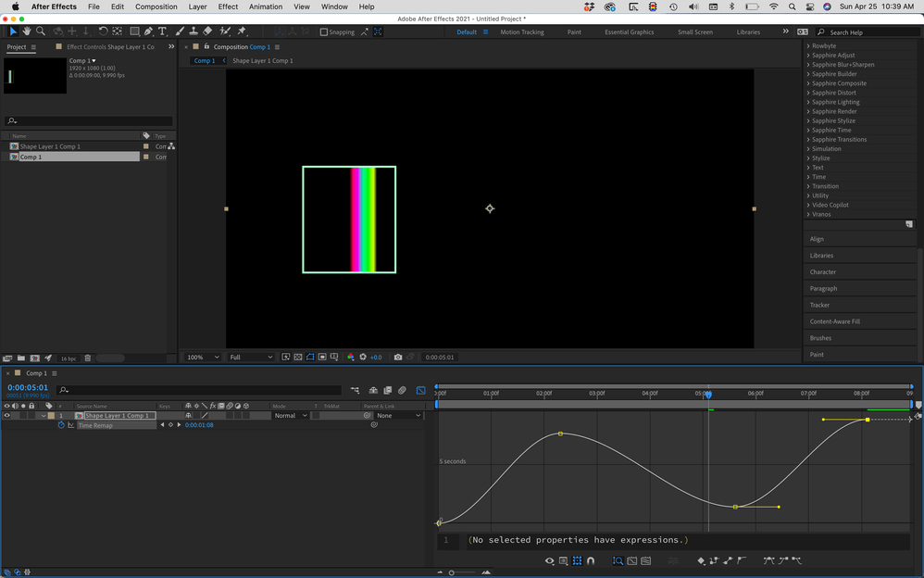Viewport: 924px width, 578px height.
Task: Toggle snap in graph editor
Action: [591, 561]
